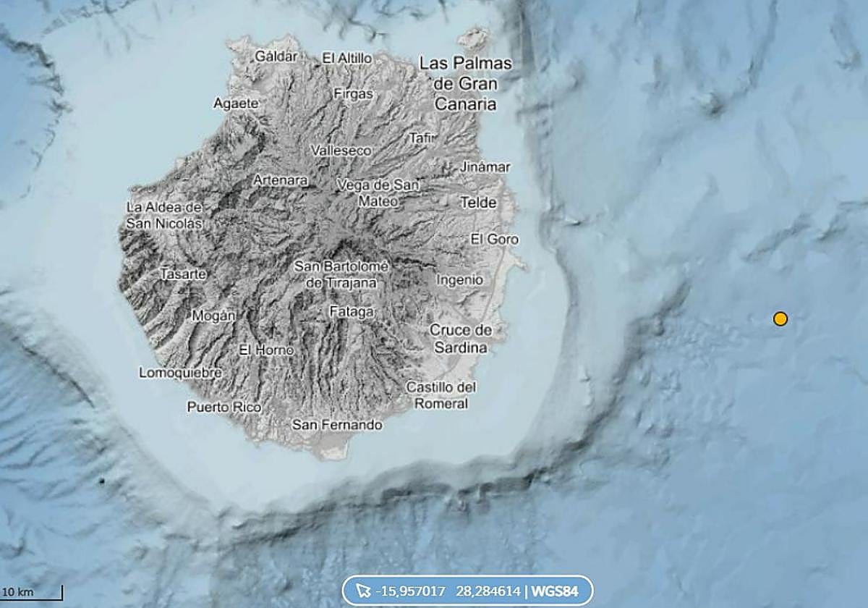Select the WGS84 coordinate system label

coord(555,591)
